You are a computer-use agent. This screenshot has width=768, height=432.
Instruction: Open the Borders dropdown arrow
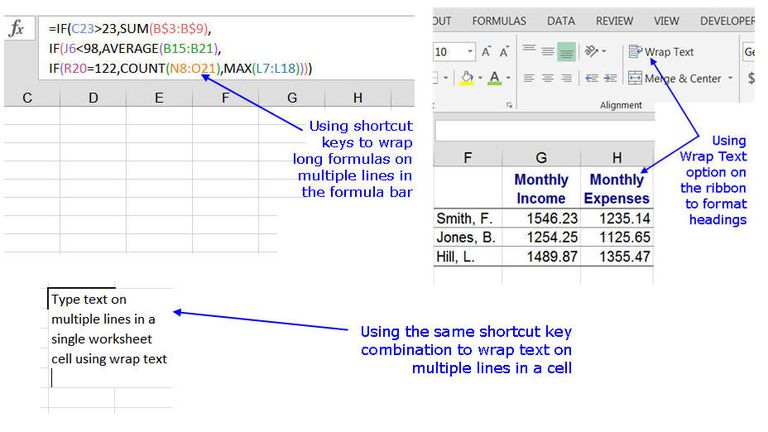pyautogui.click(x=446, y=78)
